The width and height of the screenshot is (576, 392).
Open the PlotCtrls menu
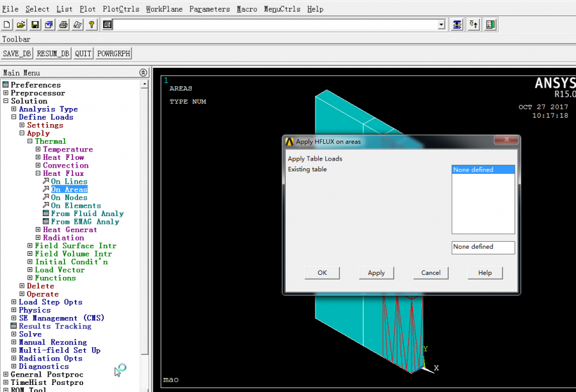click(x=120, y=9)
